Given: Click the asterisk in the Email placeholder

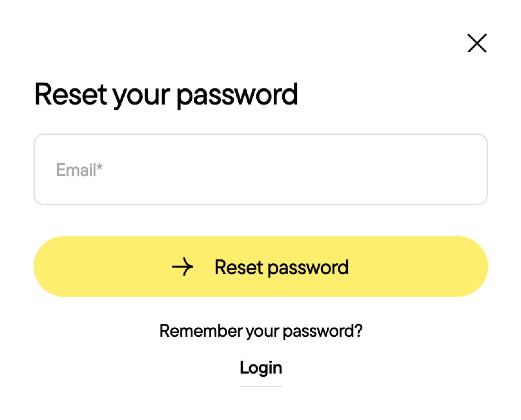Looking at the screenshot, I should pos(99,166).
